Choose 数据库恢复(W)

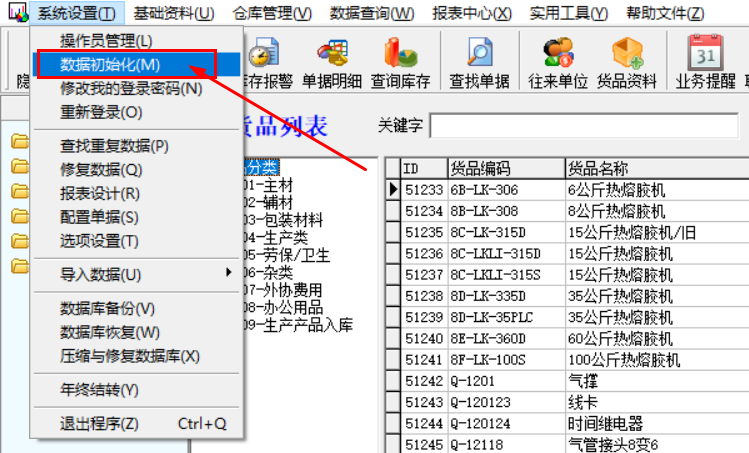coord(137,332)
